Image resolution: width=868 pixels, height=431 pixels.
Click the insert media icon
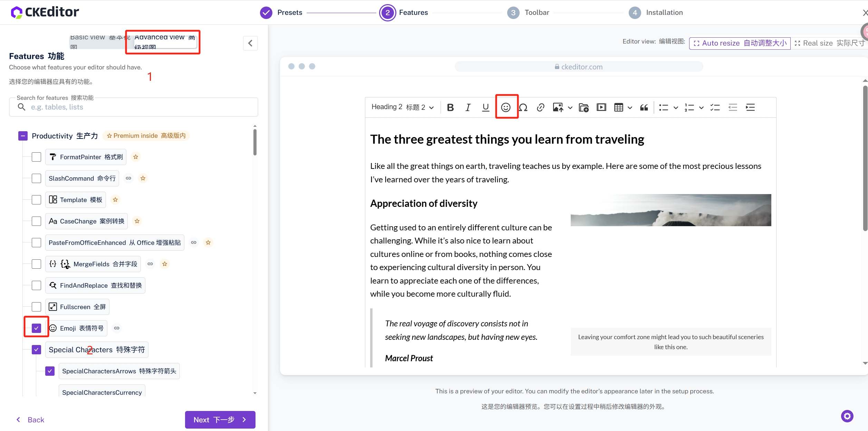601,107
